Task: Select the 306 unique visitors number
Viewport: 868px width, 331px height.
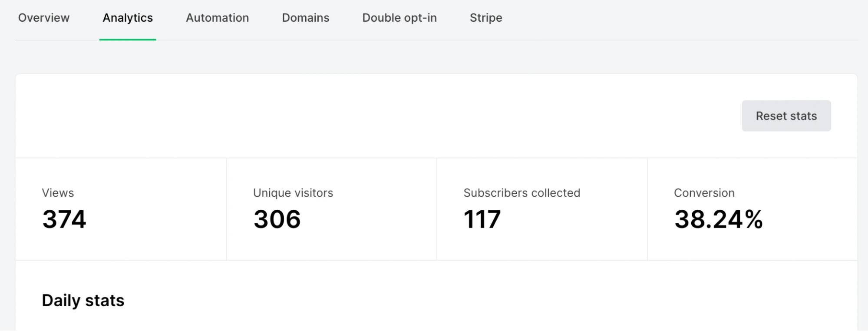Action: pyautogui.click(x=277, y=219)
